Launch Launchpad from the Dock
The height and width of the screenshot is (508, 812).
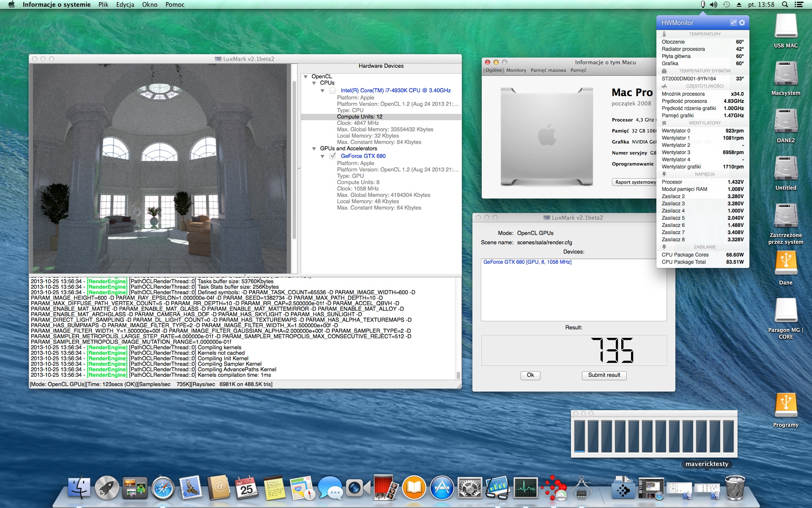pos(107,488)
